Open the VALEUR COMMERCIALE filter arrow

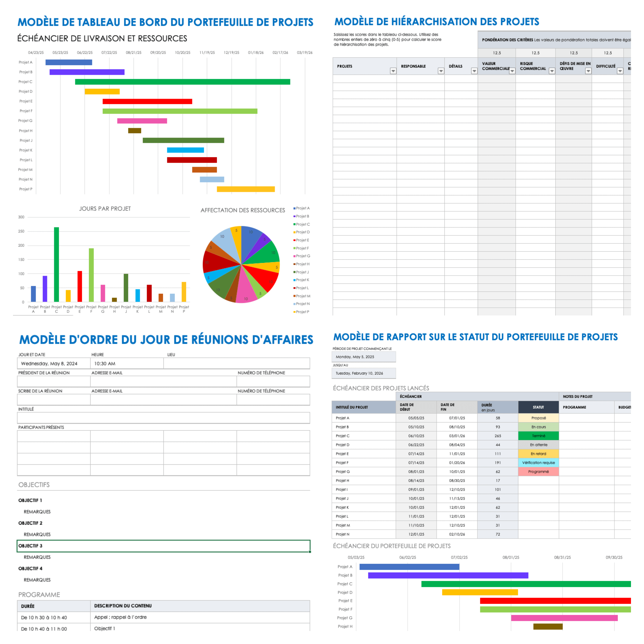512,71
